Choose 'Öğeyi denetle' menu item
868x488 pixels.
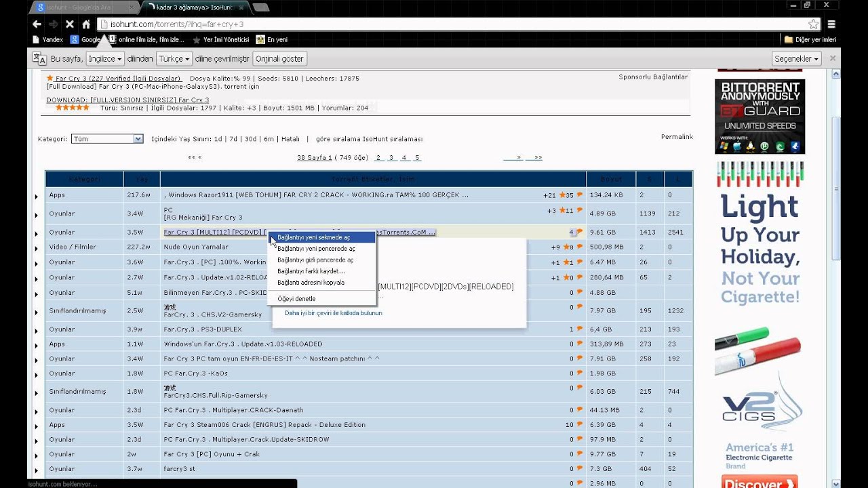322,298
